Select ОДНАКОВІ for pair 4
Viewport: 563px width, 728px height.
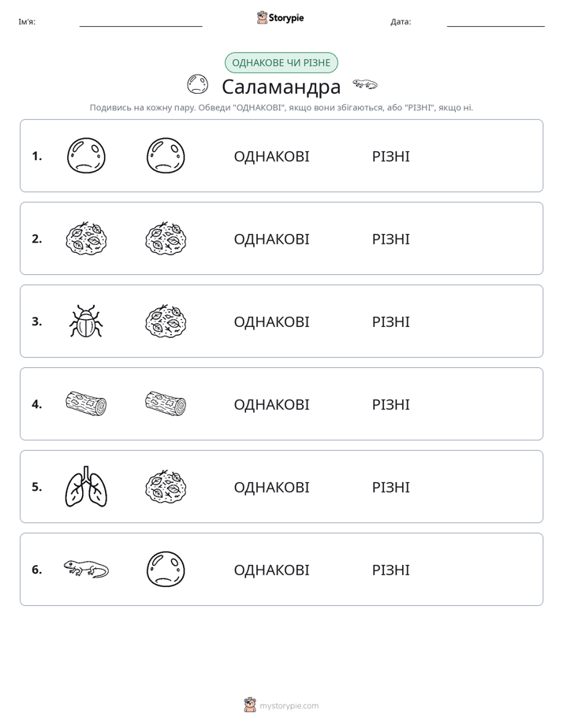(271, 404)
